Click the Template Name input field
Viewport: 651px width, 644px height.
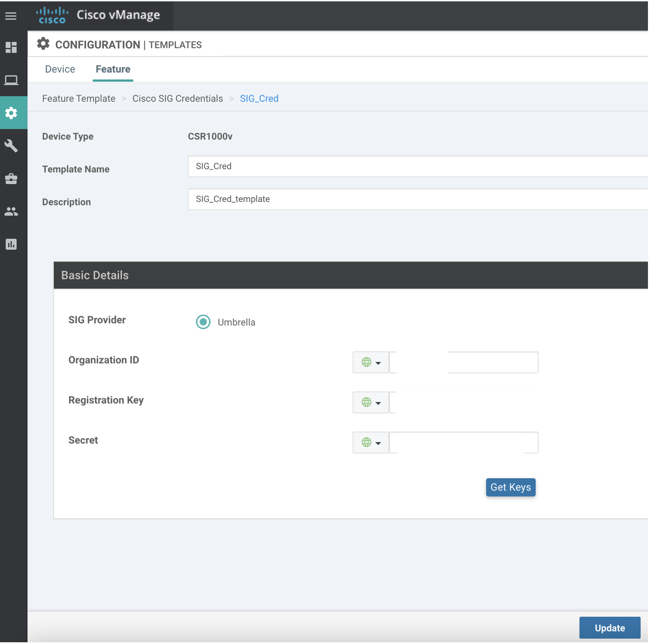tap(418, 166)
